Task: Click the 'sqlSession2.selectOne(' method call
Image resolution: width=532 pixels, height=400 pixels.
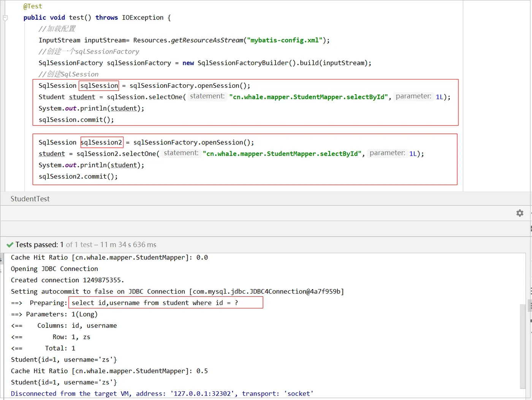Action: (118, 154)
